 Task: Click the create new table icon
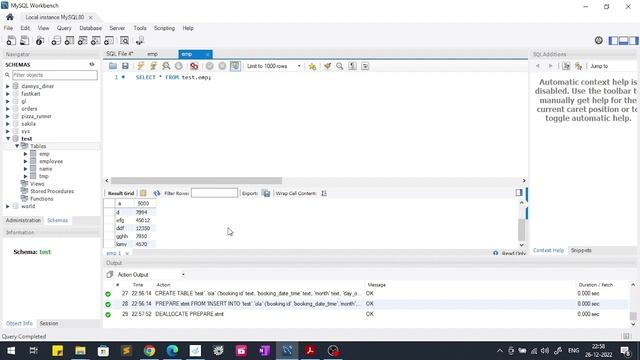pyautogui.click(x=69, y=40)
